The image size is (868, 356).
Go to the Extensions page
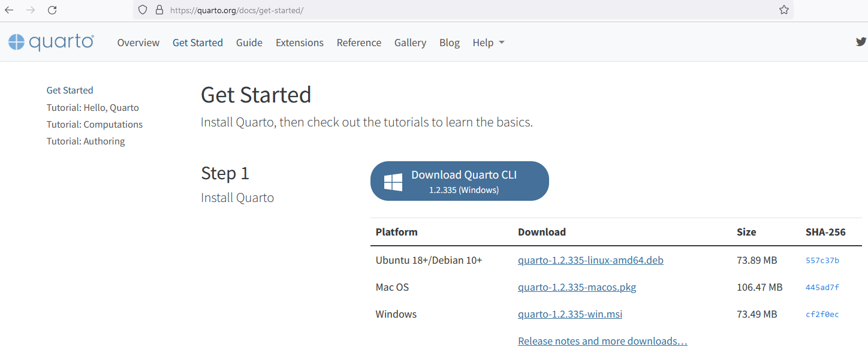[300, 43]
